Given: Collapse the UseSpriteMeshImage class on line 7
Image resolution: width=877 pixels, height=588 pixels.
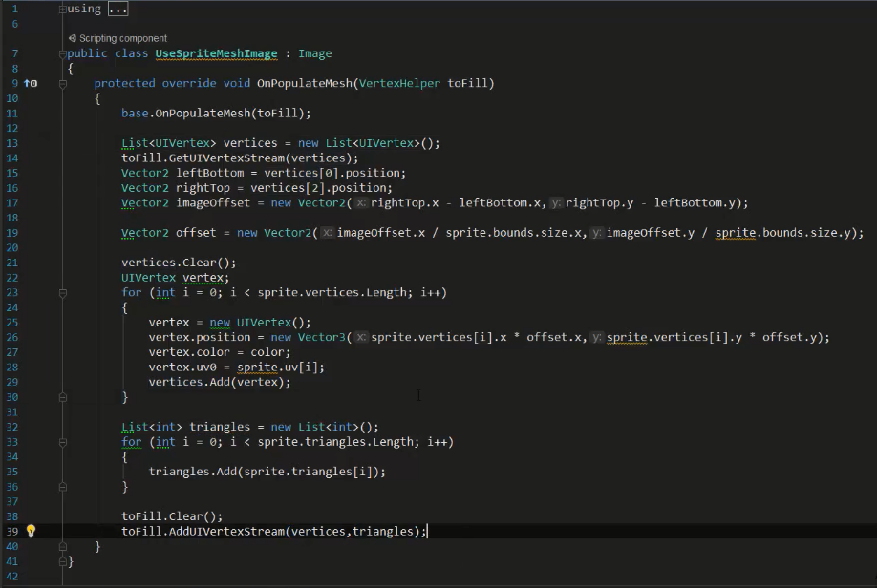Looking at the screenshot, I should pyautogui.click(x=63, y=53).
